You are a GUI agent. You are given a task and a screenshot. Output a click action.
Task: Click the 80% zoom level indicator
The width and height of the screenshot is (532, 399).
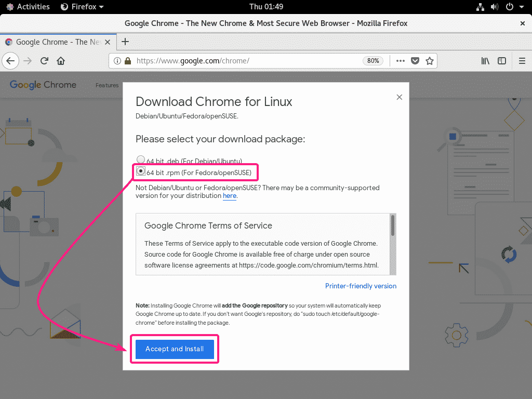point(373,61)
